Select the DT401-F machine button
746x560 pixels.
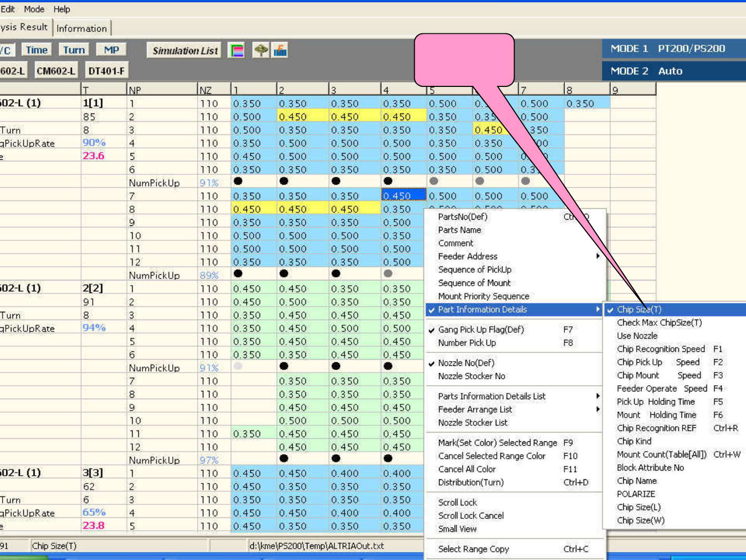pyautogui.click(x=106, y=71)
